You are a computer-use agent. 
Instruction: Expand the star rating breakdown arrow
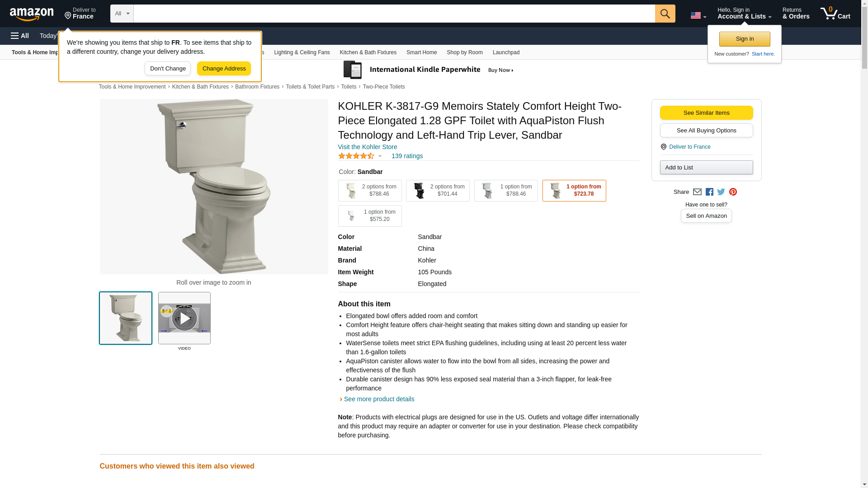(x=380, y=156)
